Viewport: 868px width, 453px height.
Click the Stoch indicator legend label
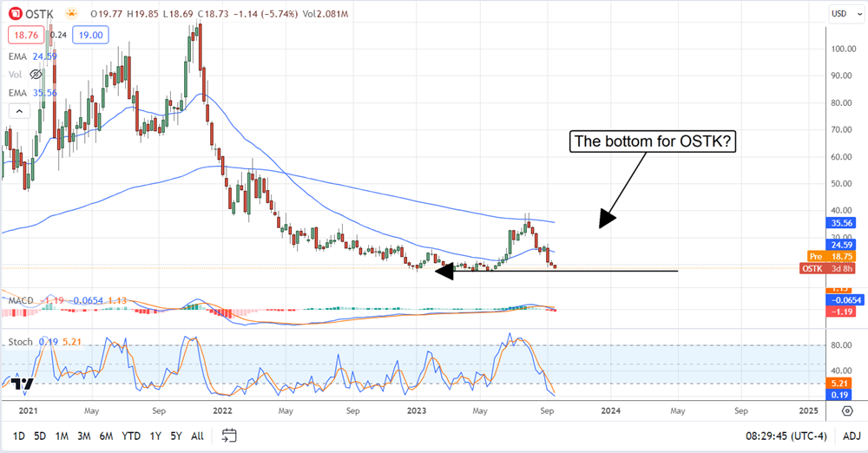21,342
